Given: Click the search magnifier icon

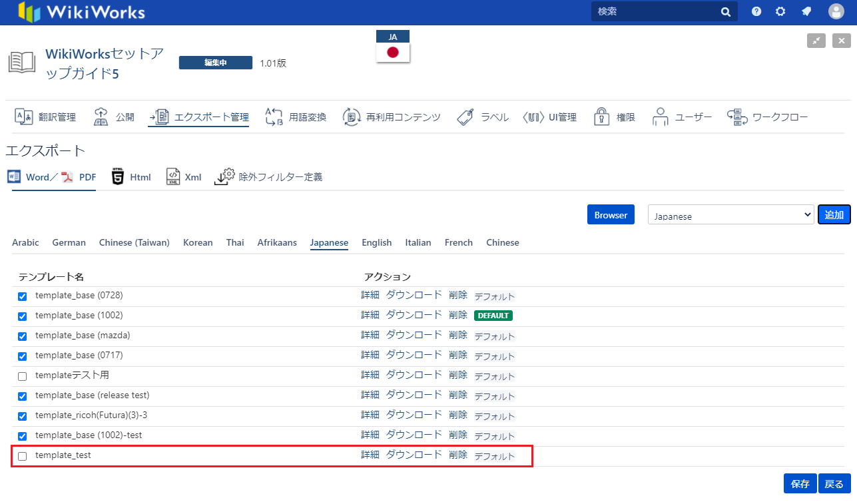Looking at the screenshot, I should click(726, 12).
